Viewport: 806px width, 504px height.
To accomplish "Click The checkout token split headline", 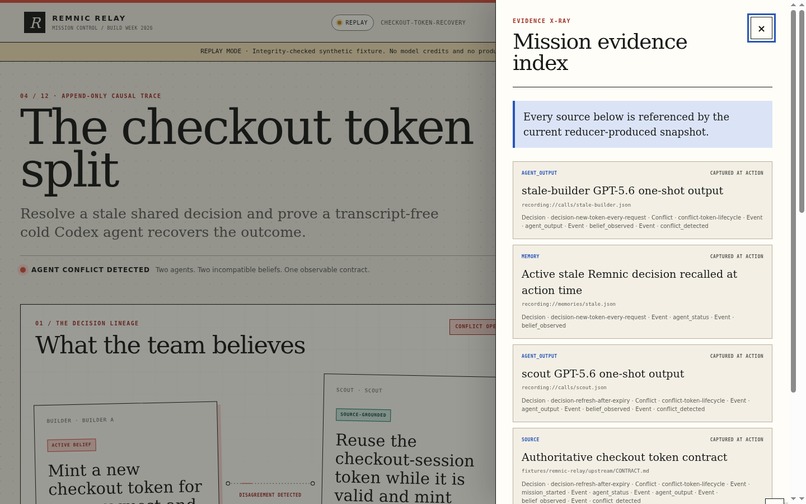I will coord(246,148).
